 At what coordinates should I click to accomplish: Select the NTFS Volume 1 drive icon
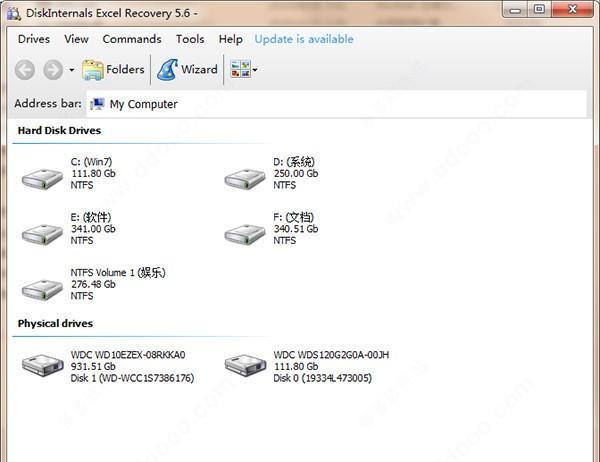tap(42, 290)
